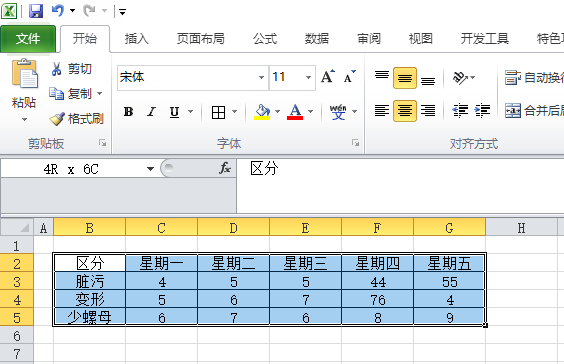Click the fx insert function icon
This screenshot has width=564, height=364.
225,168
